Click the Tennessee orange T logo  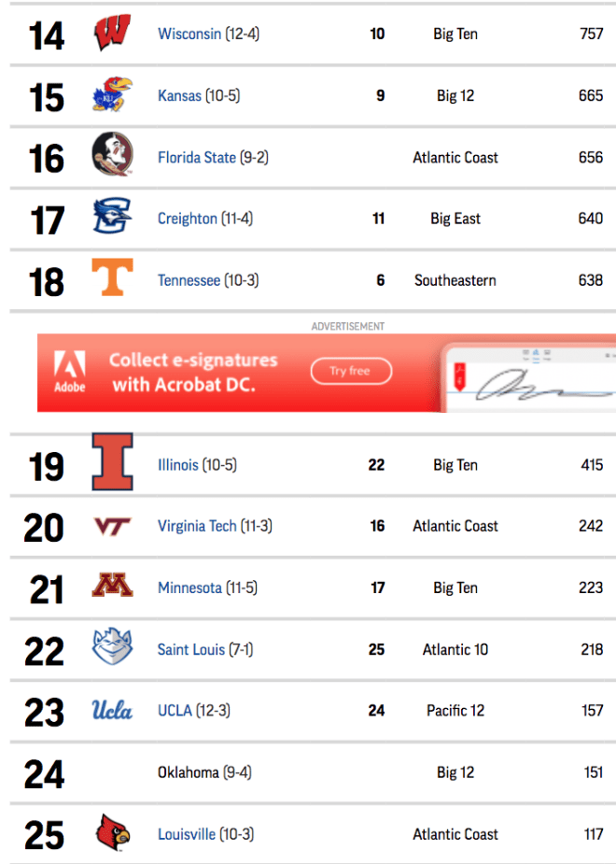click(x=112, y=277)
